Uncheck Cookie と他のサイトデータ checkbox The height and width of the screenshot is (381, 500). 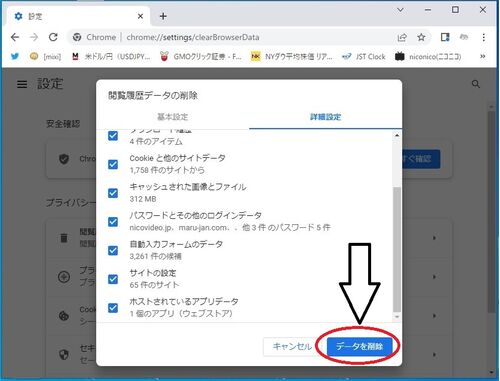113,164
